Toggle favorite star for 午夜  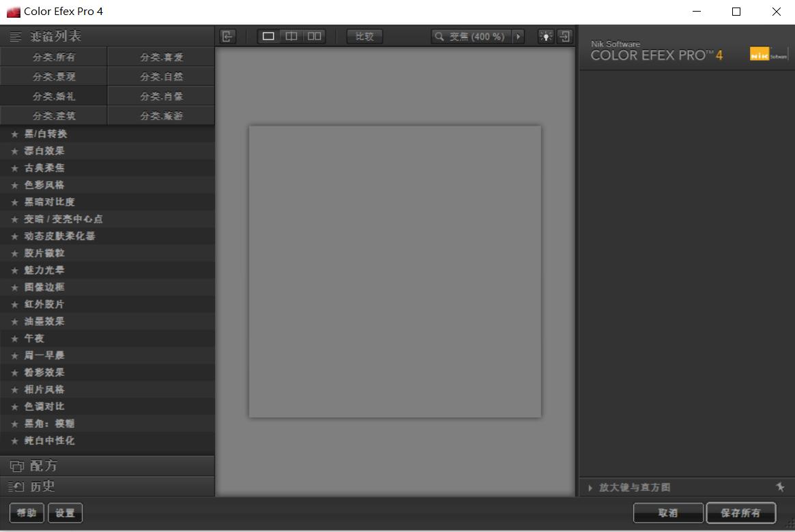click(15, 338)
